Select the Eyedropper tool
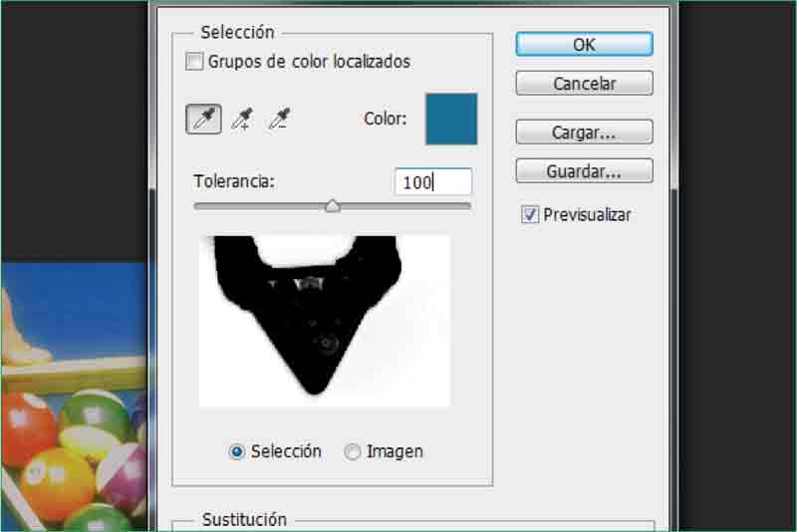Screen dimensions: 797x532 coord(204,120)
